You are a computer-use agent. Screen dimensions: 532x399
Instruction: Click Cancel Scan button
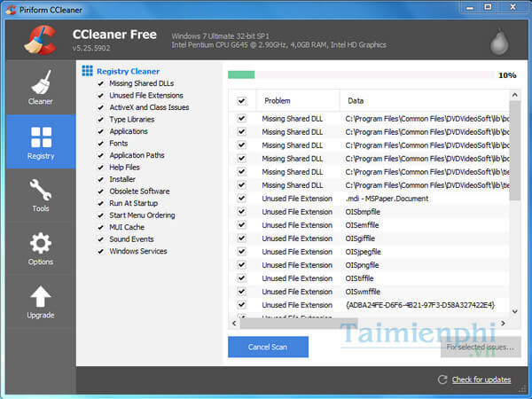pyautogui.click(x=268, y=347)
